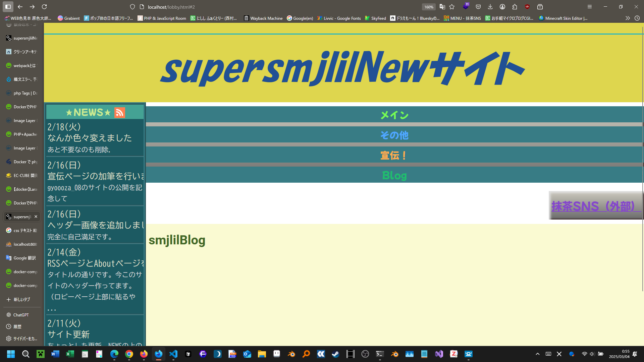Screen dimensions: 644x362
Task: Open the extensions puzzle icon
Action: [515, 7]
